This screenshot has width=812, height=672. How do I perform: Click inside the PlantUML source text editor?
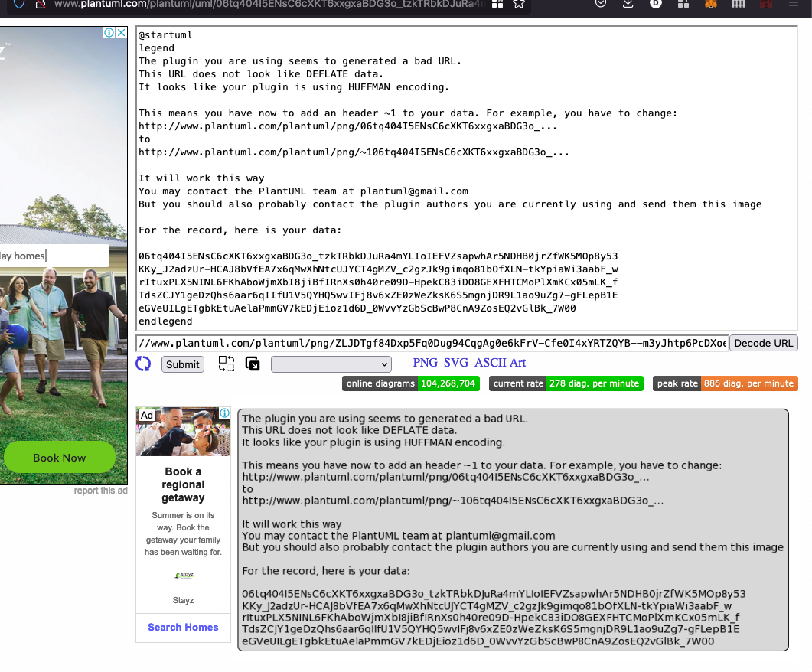(466, 178)
